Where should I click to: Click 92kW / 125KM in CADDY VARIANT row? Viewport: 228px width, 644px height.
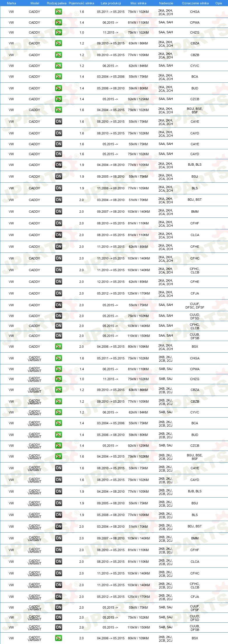[x=138, y=446]
